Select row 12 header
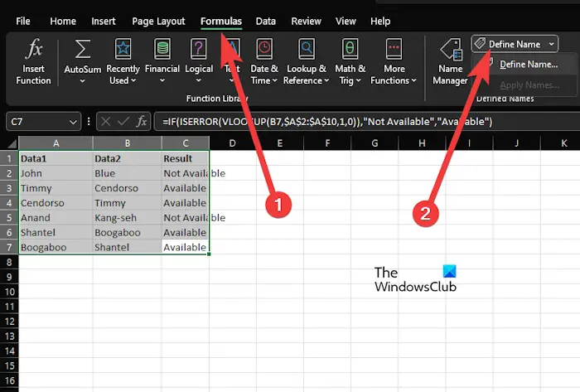 click(9, 322)
